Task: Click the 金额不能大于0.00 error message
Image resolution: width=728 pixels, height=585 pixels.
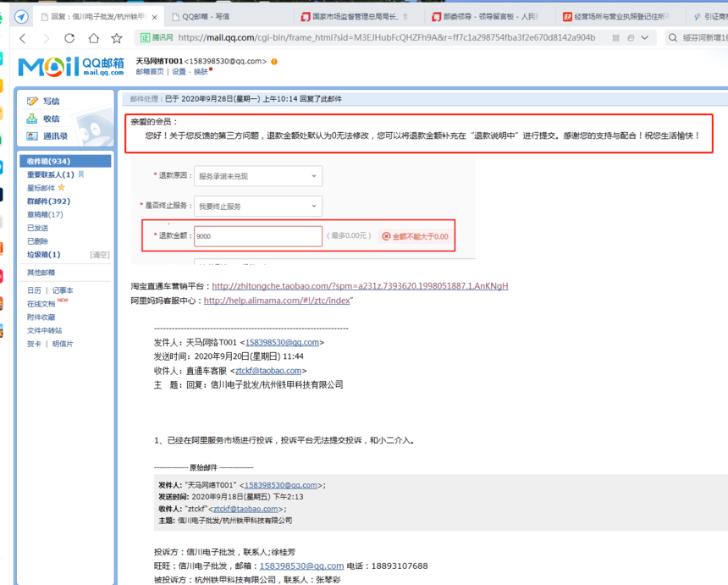Action: [x=416, y=236]
